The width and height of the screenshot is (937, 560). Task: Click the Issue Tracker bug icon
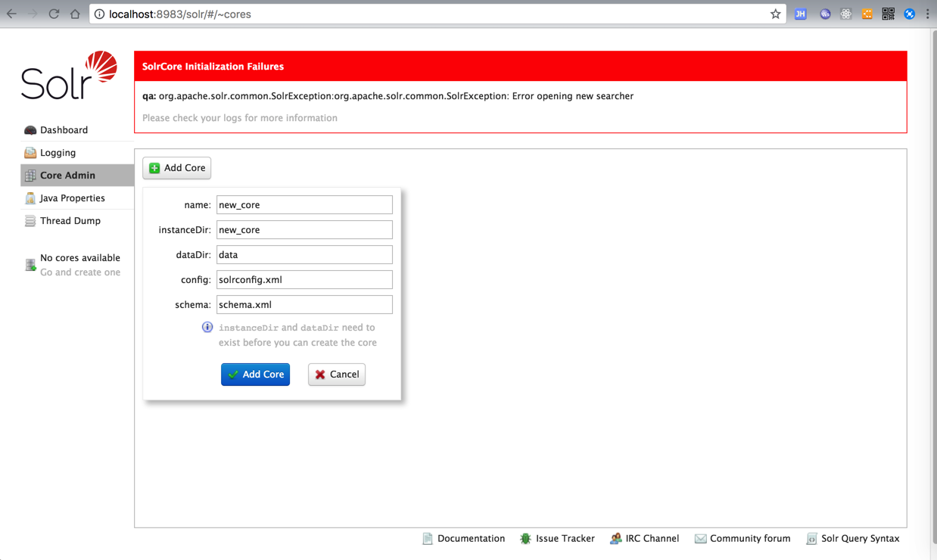(525, 539)
